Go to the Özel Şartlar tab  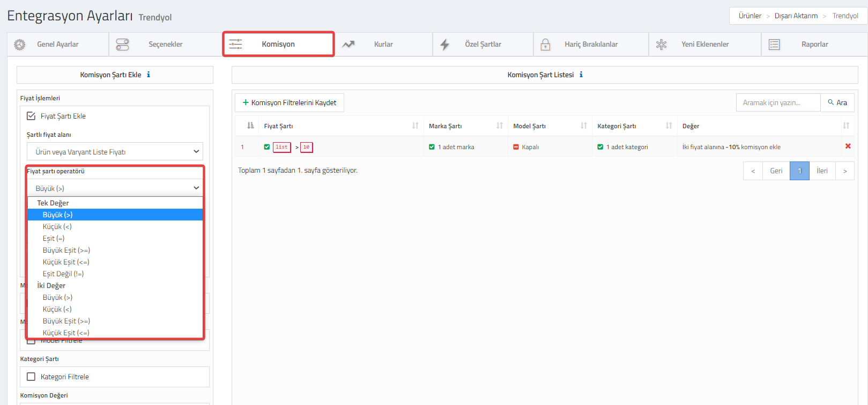[x=483, y=45]
